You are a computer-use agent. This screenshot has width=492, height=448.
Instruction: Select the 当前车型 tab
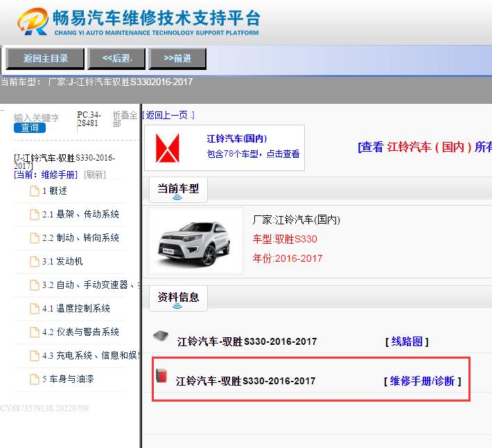(178, 190)
